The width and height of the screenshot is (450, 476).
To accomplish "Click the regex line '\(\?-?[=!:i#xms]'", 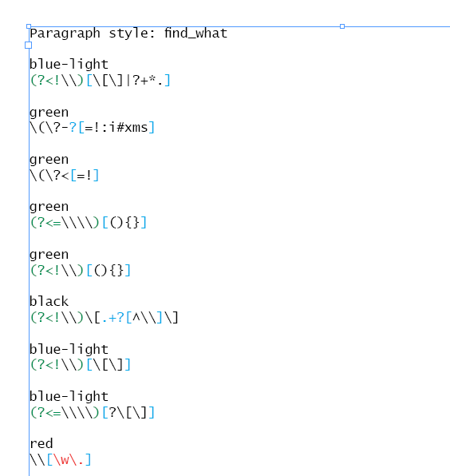I will [93, 128].
